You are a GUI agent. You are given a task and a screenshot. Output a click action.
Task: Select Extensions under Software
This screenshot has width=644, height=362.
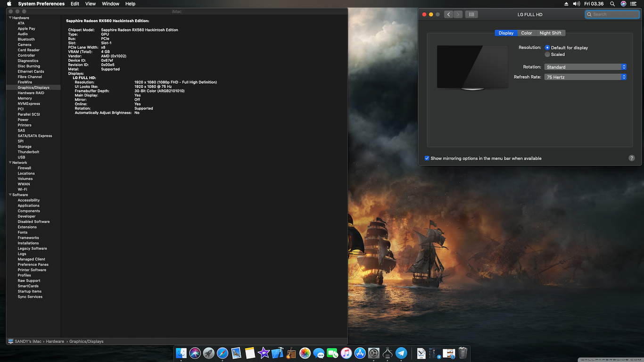coord(27,227)
